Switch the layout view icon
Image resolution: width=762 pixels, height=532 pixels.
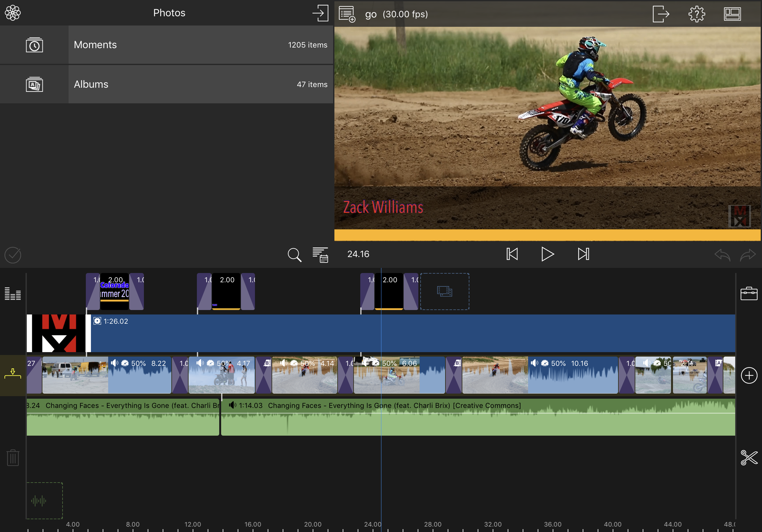click(x=732, y=14)
